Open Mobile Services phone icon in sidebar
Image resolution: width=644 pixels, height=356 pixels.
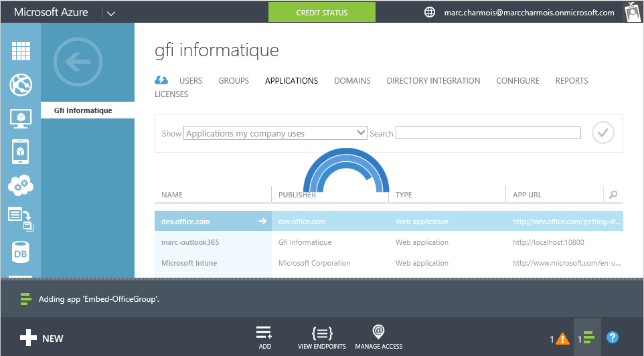pos(21,152)
